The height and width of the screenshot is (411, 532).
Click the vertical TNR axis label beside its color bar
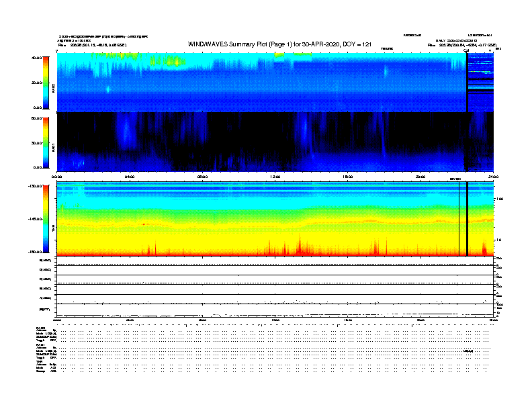53,228
